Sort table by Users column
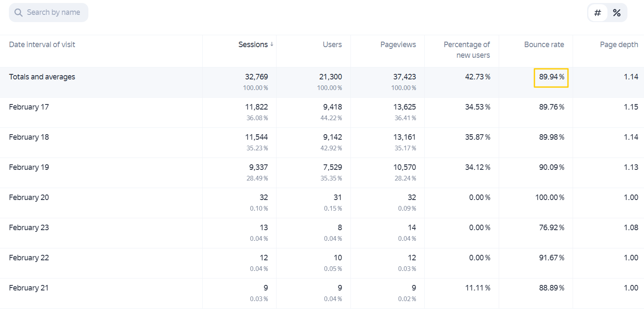Image resolution: width=644 pixels, height=310 pixels. pos(332,45)
